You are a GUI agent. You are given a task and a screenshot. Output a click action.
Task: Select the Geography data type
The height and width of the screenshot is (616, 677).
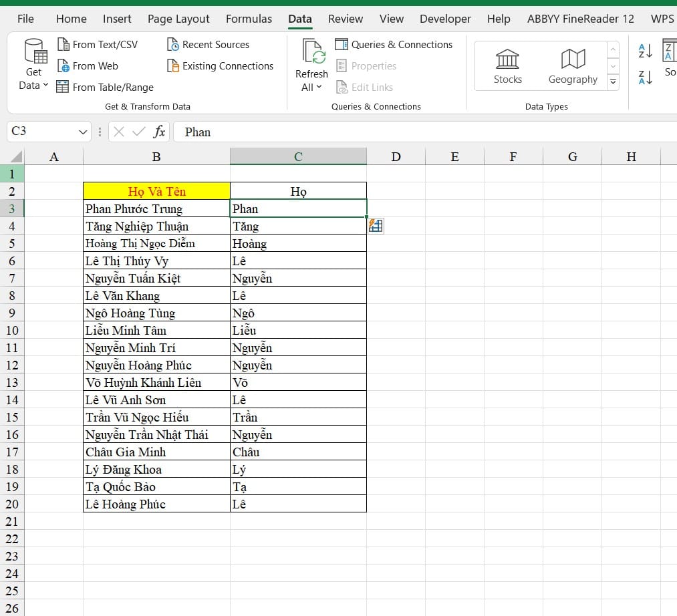pyautogui.click(x=572, y=66)
